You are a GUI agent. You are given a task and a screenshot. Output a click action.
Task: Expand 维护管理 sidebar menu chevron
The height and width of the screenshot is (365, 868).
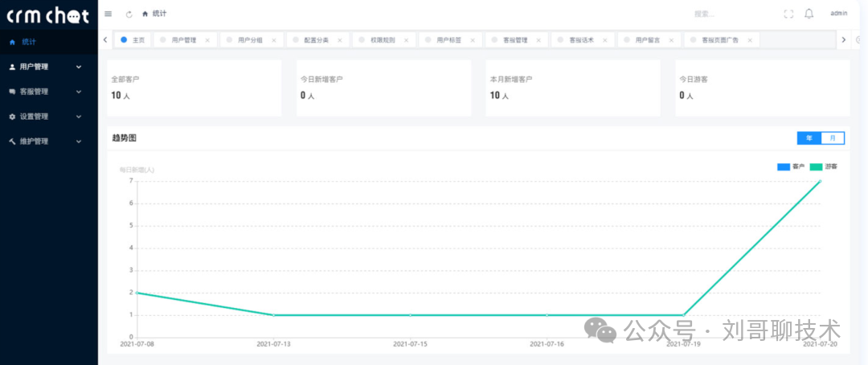79,141
